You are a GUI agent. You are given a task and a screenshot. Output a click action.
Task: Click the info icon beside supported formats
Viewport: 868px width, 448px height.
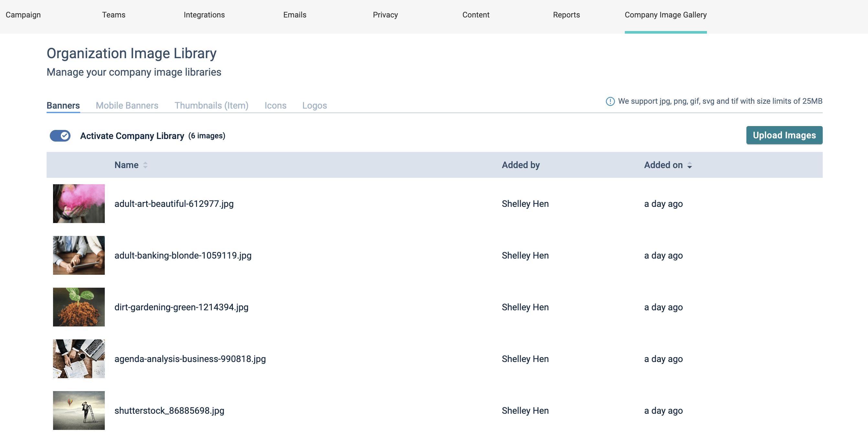coord(610,101)
